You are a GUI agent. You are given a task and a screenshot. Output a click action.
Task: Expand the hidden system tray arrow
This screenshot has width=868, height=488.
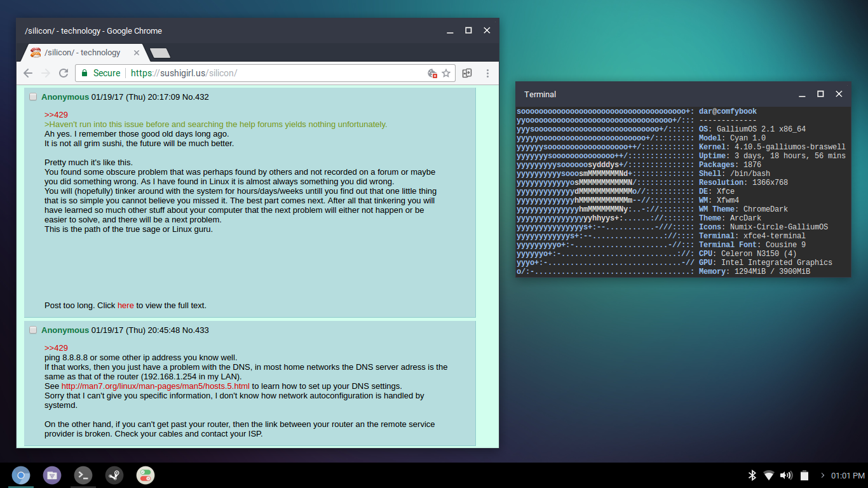pyautogui.click(x=823, y=475)
